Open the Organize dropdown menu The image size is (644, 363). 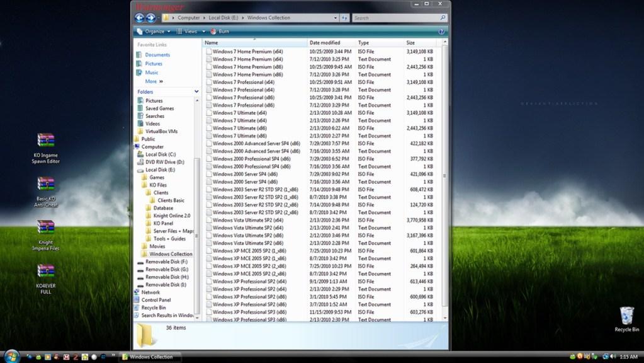[154, 32]
